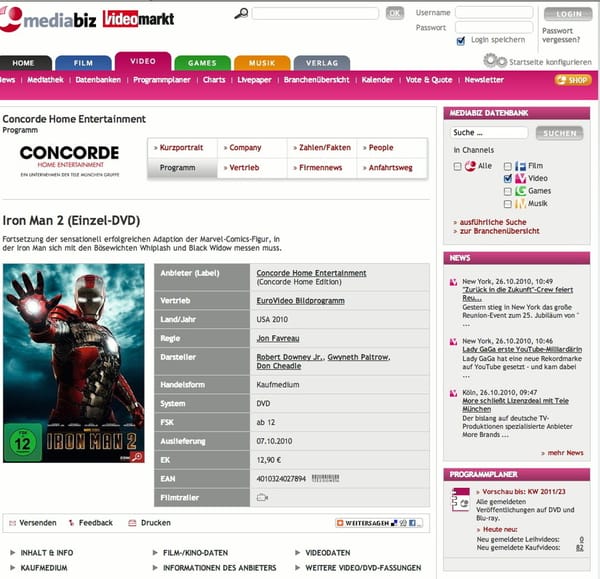Open the Kurzportrait company tab

182,148
